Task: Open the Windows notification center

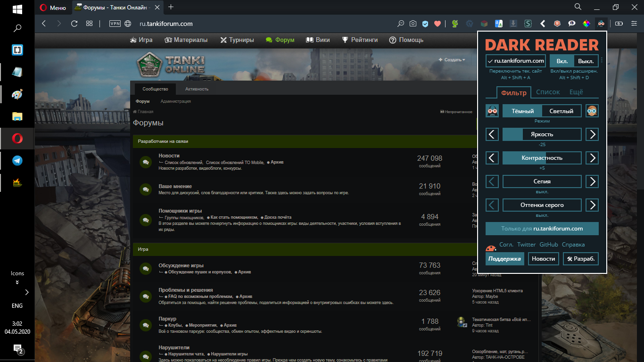Action: coord(18,349)
